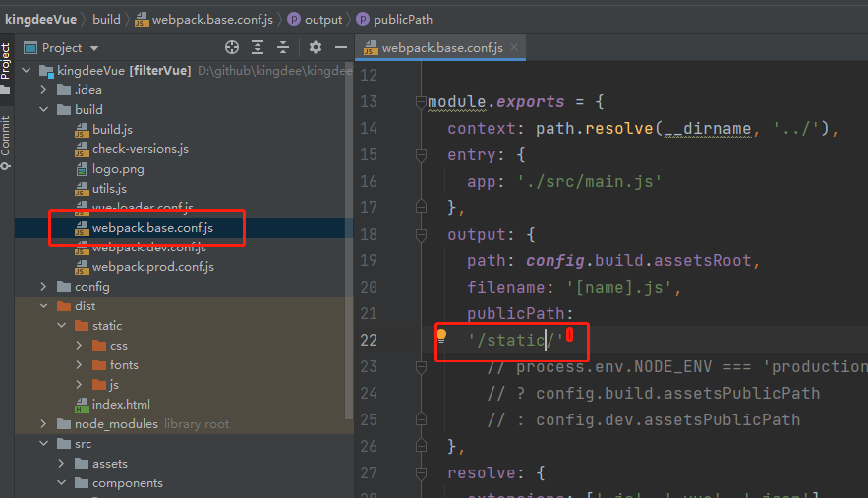Click path.resolve on line 14

594,129
